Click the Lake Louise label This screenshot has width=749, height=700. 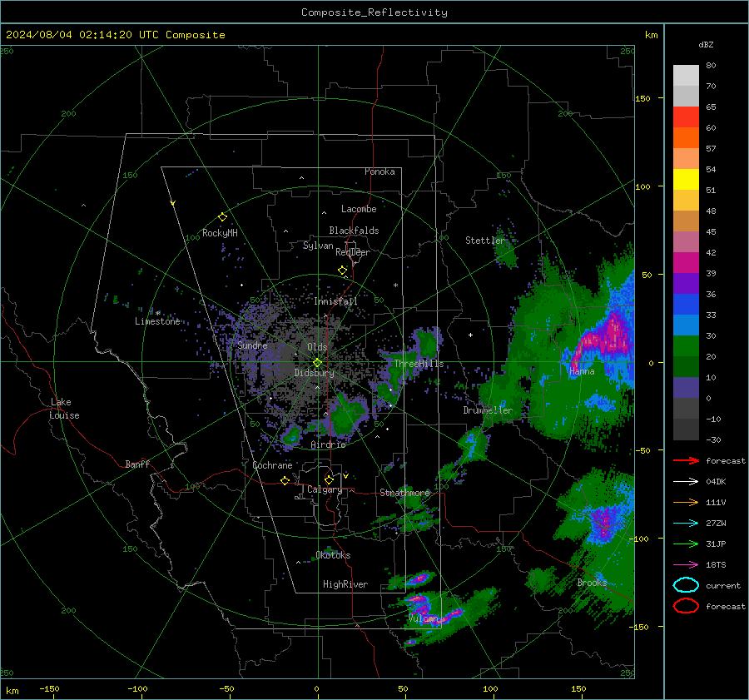64,409
